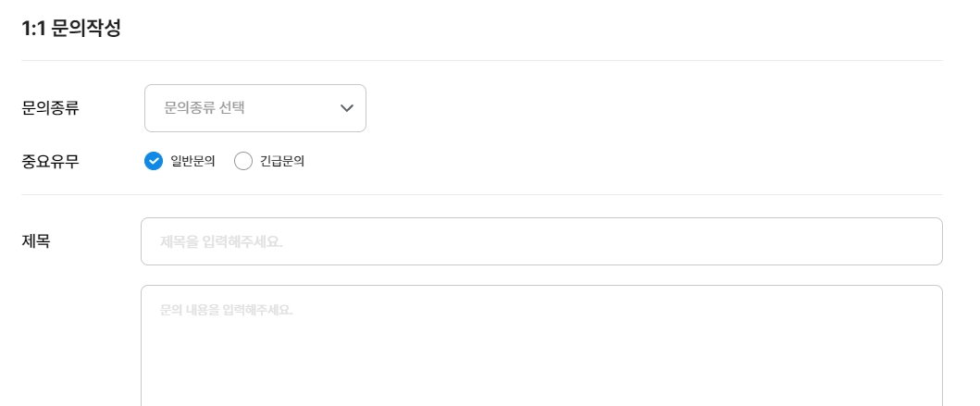Image resolution: width=980 pixels, height=406 pixels.
Task: Select the 일반문의 radio option
Action: click(x=154, y=161)
